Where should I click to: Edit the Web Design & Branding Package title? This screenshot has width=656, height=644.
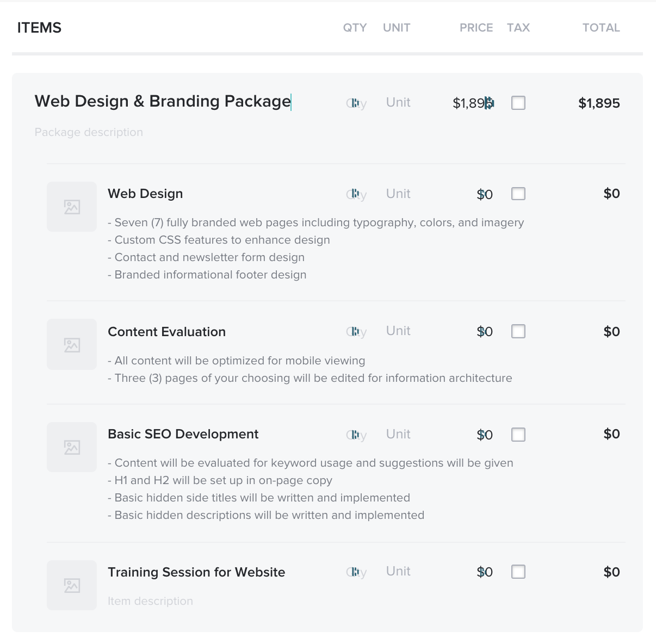click(x=162, y=101)
